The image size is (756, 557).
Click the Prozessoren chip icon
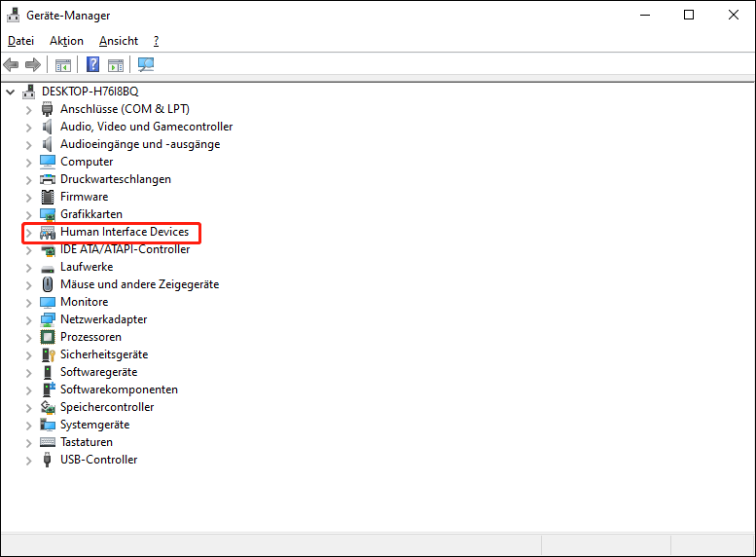48,337
